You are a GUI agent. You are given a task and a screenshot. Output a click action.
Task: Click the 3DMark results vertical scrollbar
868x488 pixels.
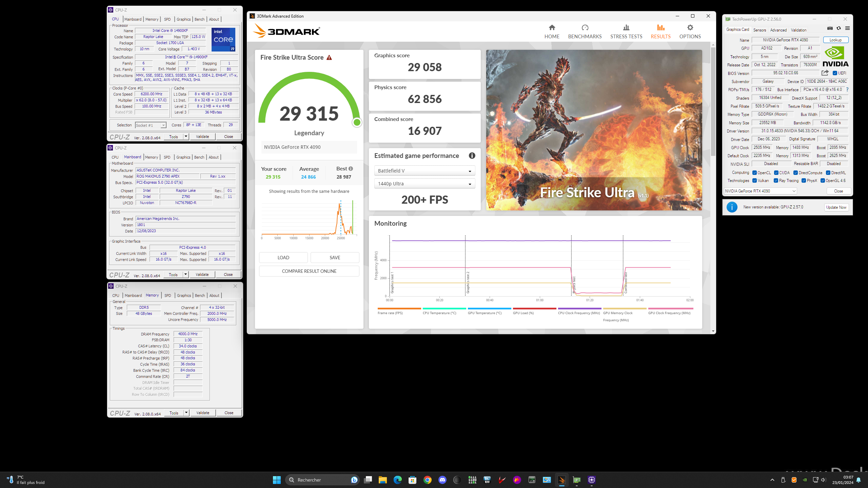[x=713, y=102]
